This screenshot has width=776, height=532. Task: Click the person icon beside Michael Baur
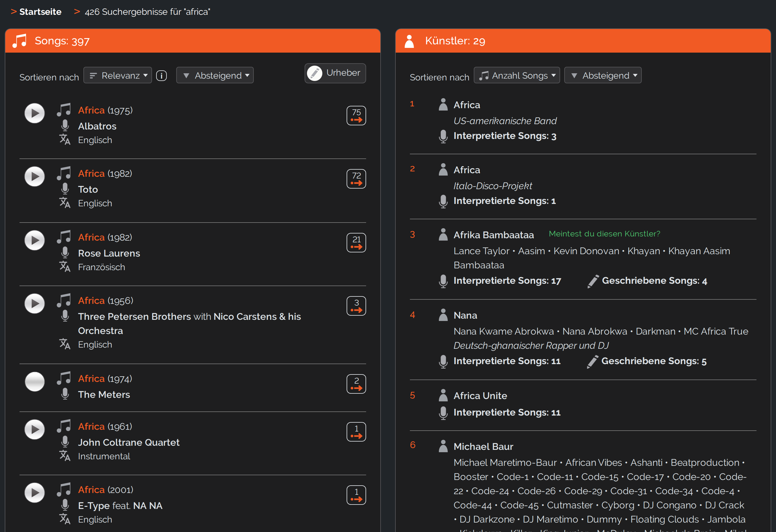tap(443, 446)
